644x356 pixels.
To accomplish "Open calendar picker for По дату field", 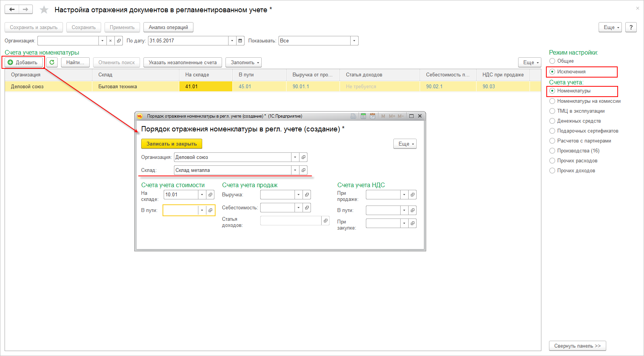I will coord(240,40).
